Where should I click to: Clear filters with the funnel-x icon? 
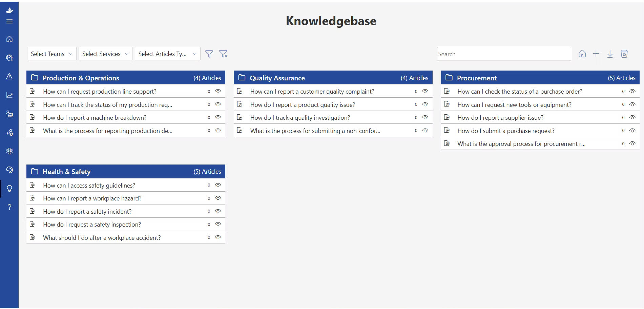(x=223, y=54)
